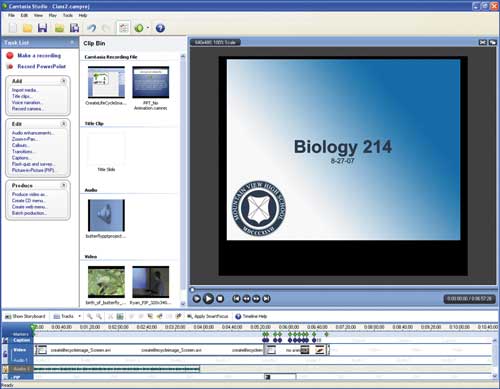Viewport: 500px width, 389px height.
Task: Click the Apply SmartFocus magnifier icon
Action: tap(190, 316)
